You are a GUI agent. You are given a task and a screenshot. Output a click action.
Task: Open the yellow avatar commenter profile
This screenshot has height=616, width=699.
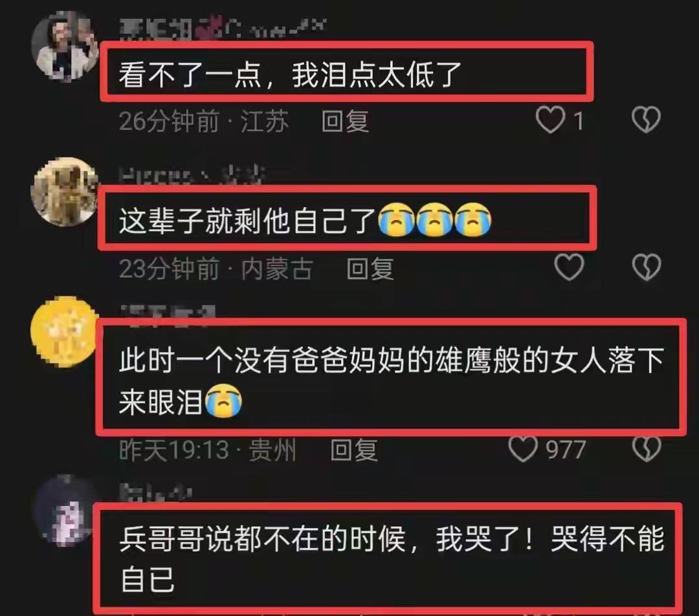coord(65,332)
